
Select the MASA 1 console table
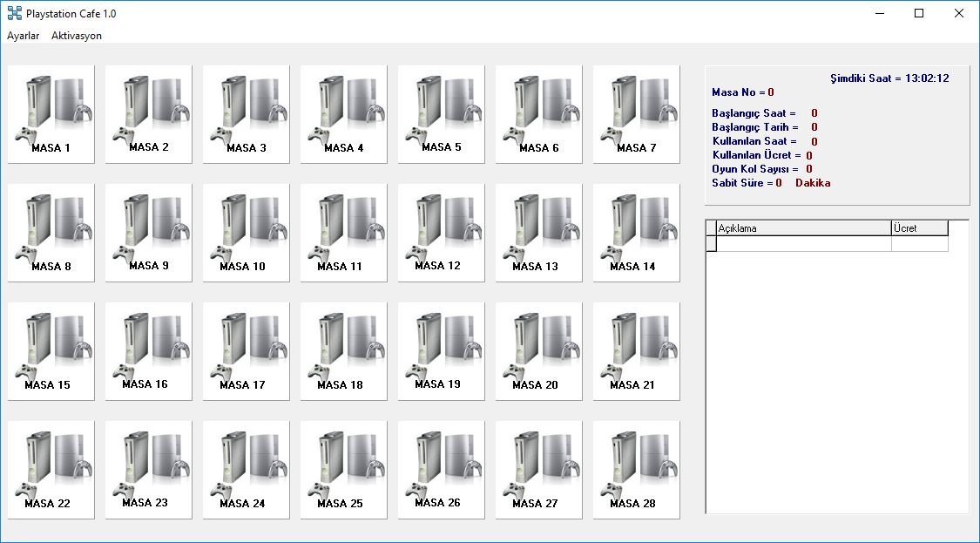51,114
